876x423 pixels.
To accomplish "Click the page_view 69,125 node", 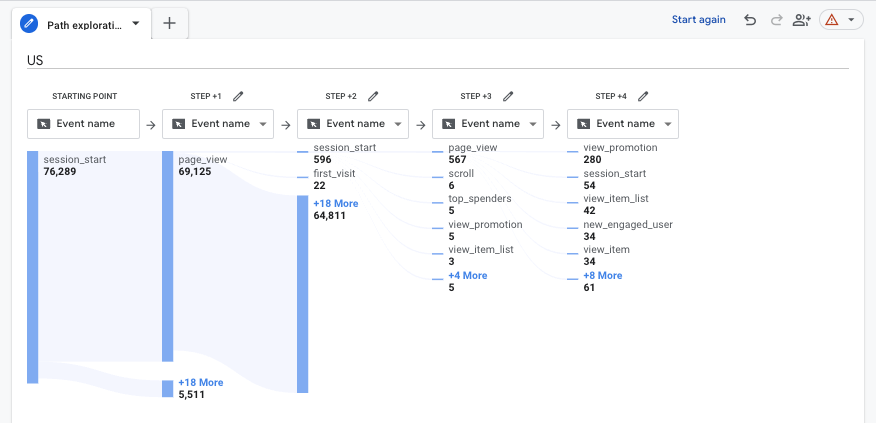I will pyautogui.click(x=203, y=165).
